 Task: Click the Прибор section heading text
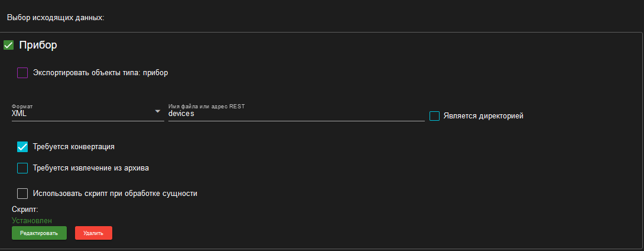click(x=38, y=45)
